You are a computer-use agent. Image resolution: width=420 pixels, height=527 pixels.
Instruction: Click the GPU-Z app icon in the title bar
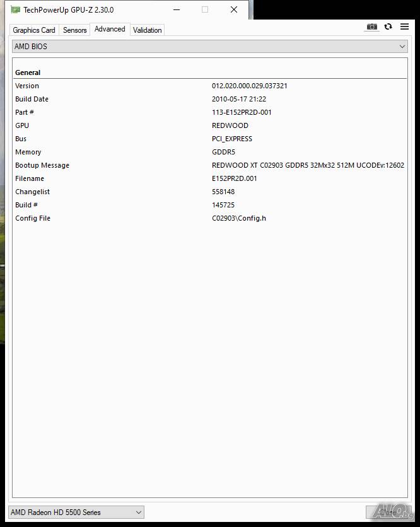16,9
